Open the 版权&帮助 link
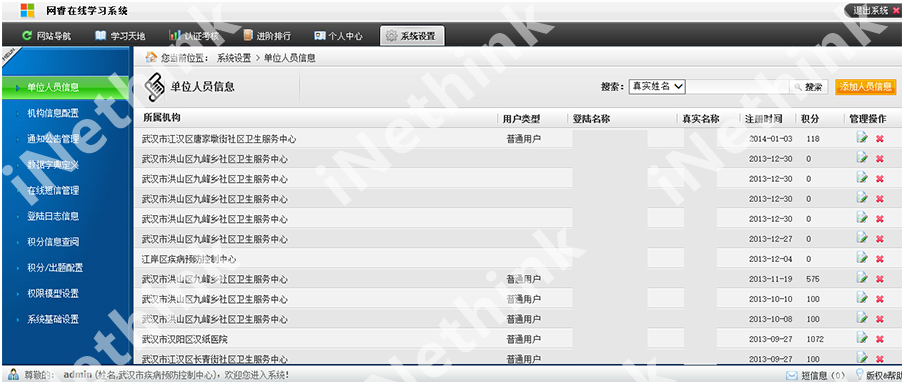This screenshot has height=384, width=904. click(x=884, y=376)
